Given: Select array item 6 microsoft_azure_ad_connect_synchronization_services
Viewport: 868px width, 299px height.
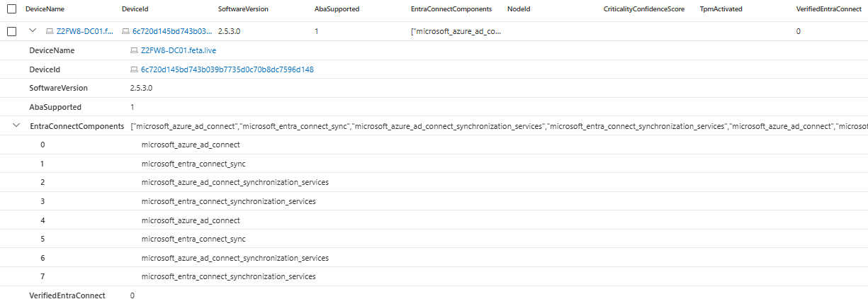Looking at the screenshot, I should [x=235, y=258].
